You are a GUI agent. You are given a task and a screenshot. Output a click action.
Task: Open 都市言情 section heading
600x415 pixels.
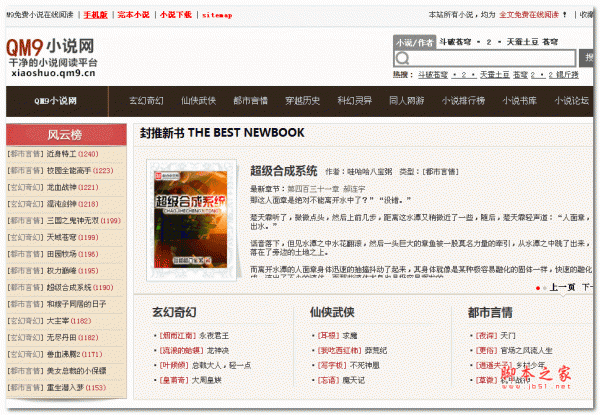490,312
